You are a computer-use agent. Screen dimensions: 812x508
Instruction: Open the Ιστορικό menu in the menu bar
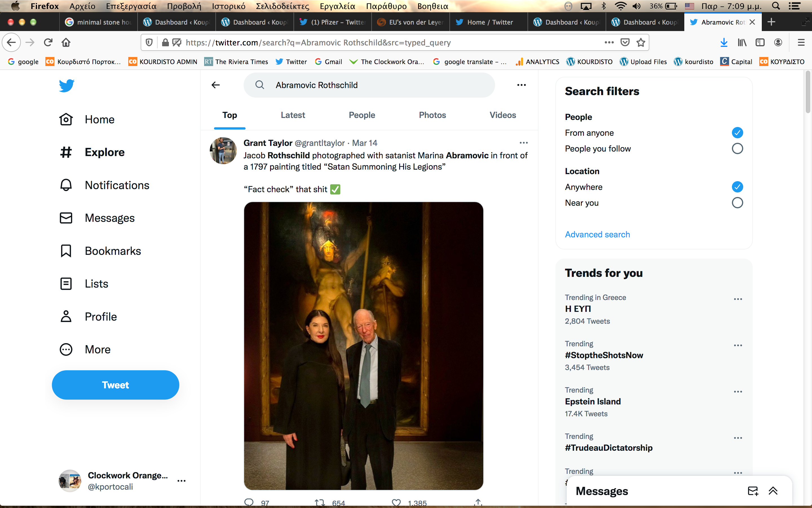pyautogui.click(x=228, y=6)
